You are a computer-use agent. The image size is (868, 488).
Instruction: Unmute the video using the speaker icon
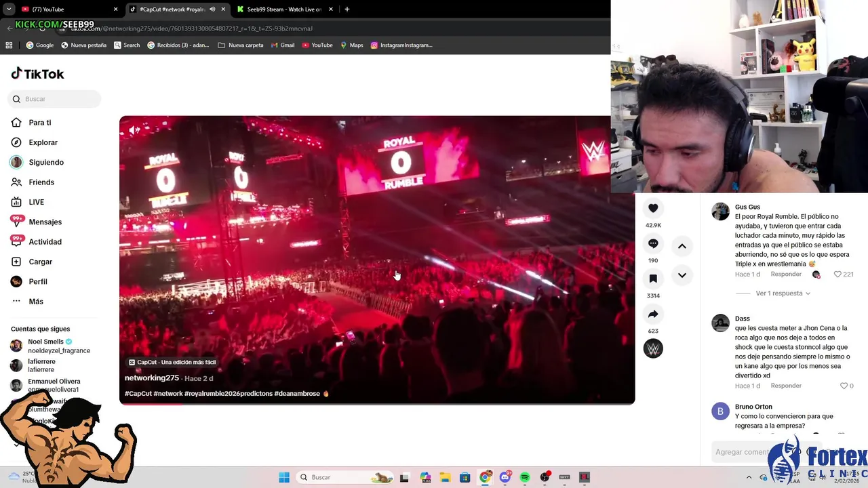coord(134,130)
